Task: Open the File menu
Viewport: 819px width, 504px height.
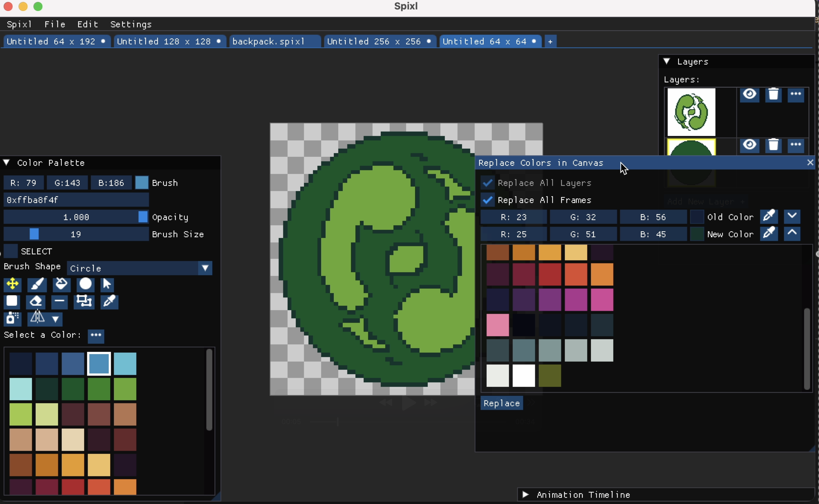Action: click(x=55, y=24)
